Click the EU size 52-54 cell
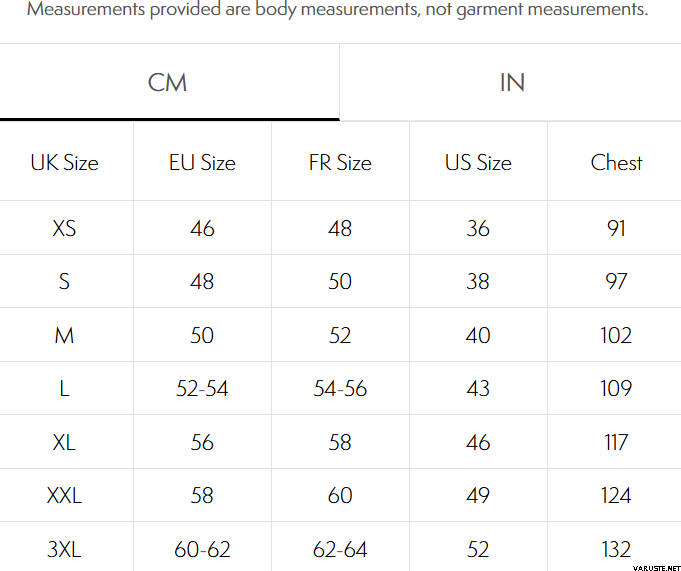681x571 pixels. pos(202,389)
